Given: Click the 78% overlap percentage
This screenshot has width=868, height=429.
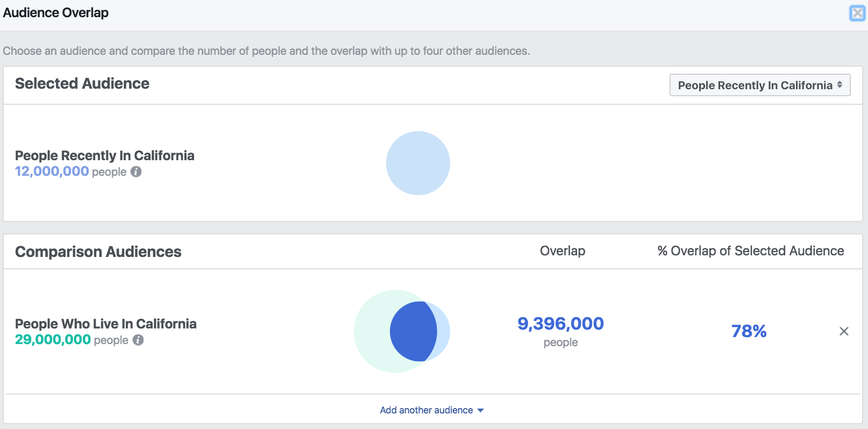Looking at the screenshot, I should 749,331.
